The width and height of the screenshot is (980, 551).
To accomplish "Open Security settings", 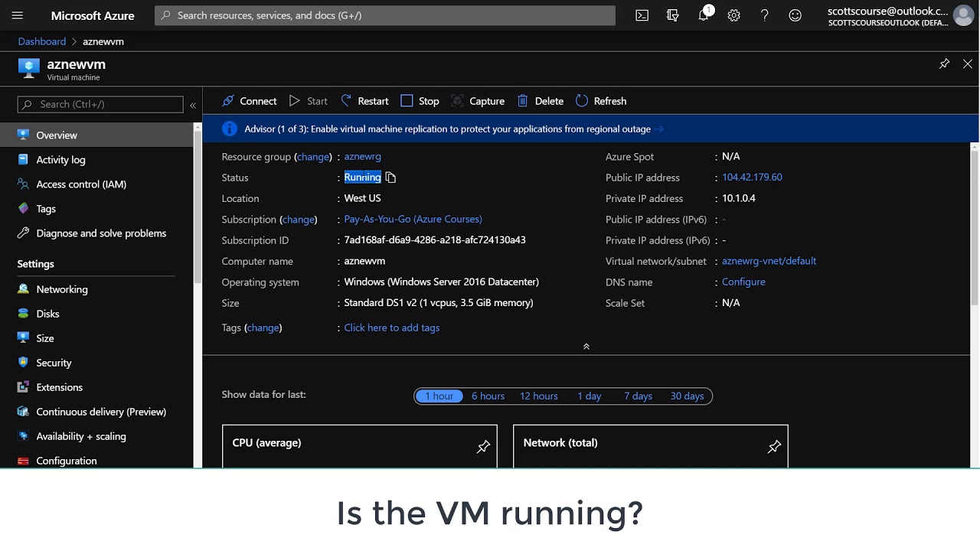I will (96, 363).
